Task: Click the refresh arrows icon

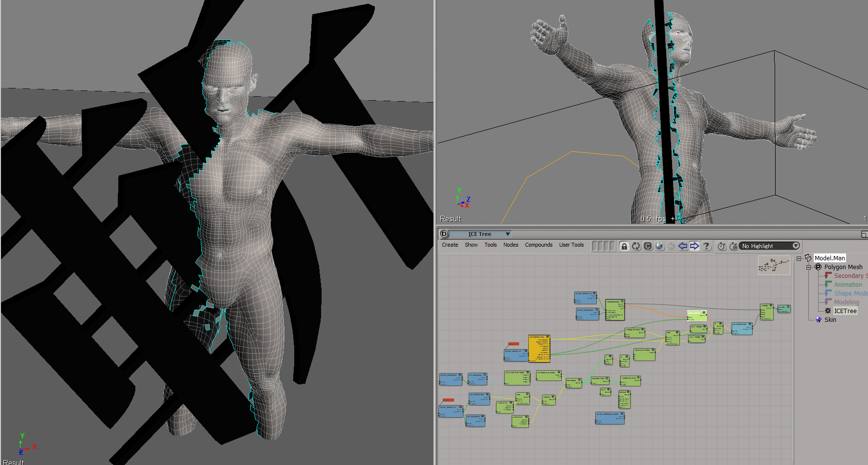Action: 636,246
